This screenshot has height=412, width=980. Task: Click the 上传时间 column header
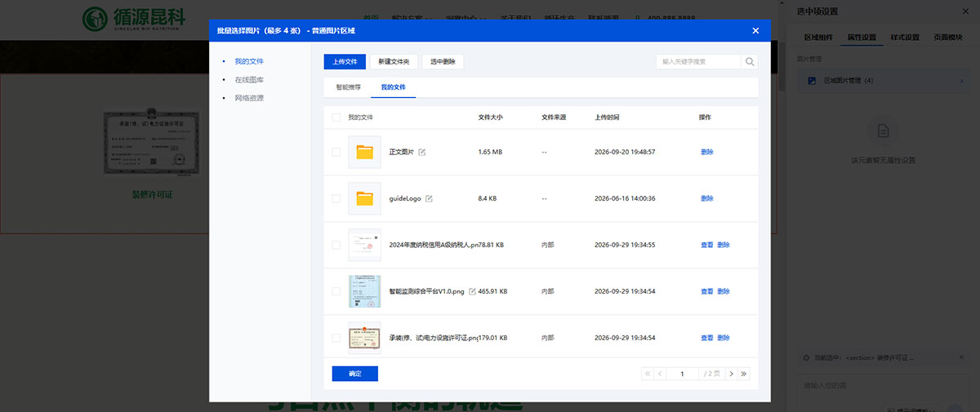click(x=608, y=117)
